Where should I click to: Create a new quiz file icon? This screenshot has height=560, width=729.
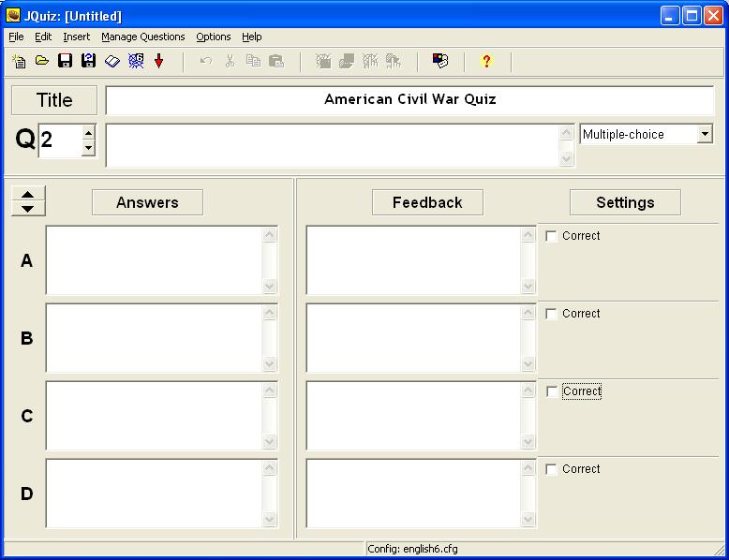(19, 61)
